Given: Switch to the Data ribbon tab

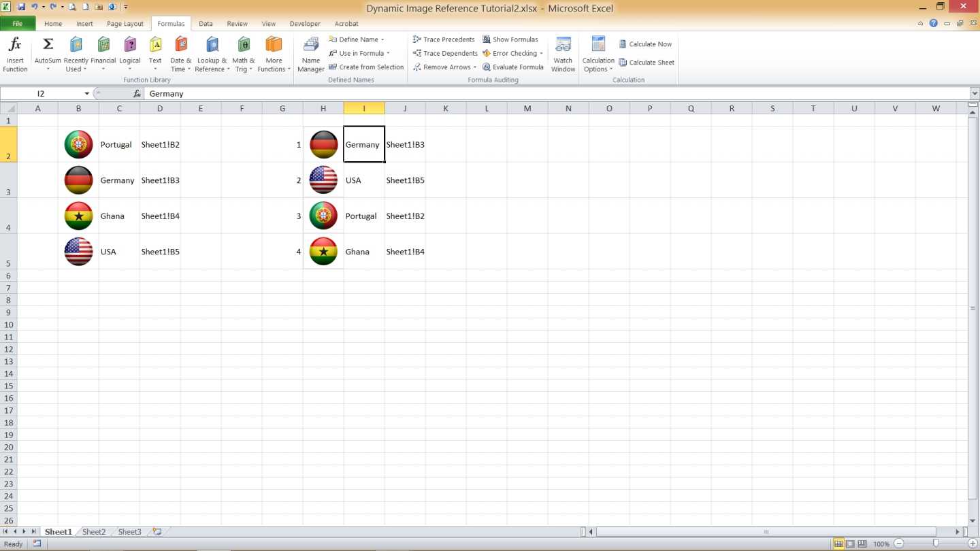Looking at the screenshot, I should pos(206,24).
